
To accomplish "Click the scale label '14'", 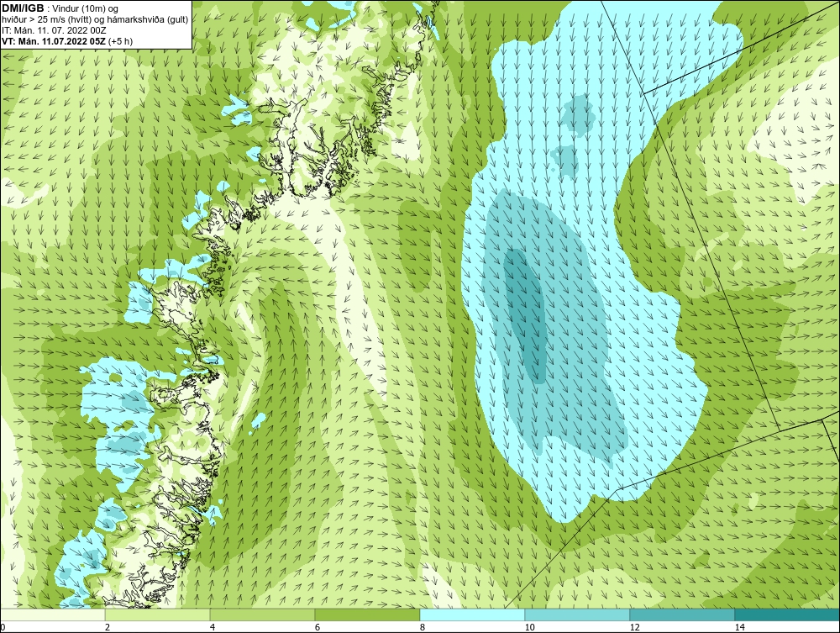I will [739, 628].
